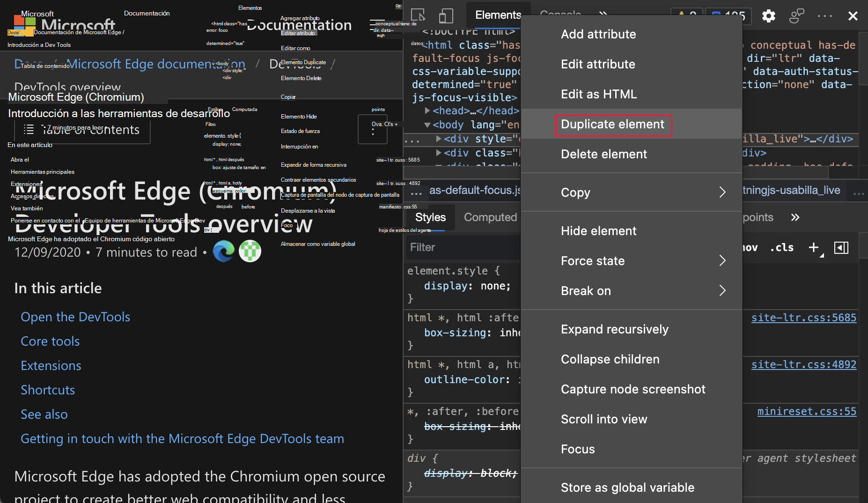Click the green checkered contributor avatar
This screenshot has height=503, width=868.
coord(250,251)
